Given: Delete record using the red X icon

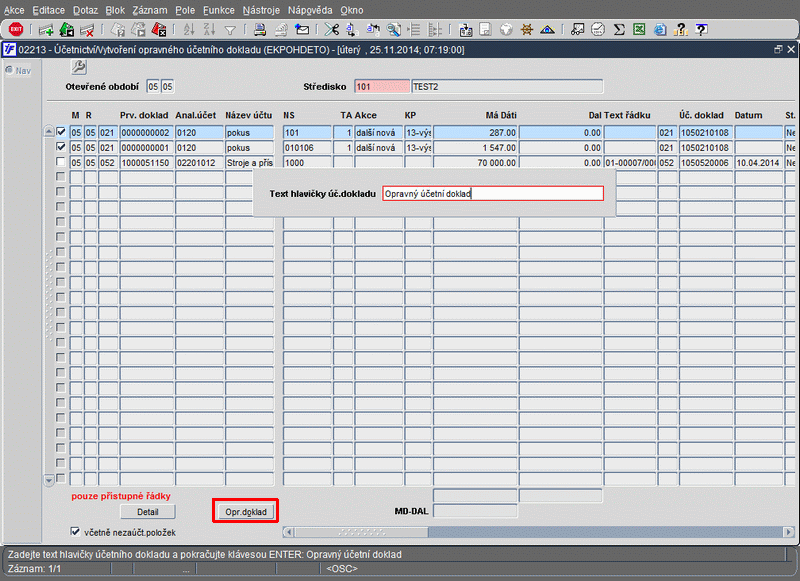Looking at the screenshot, I should [x=87, y=30].
